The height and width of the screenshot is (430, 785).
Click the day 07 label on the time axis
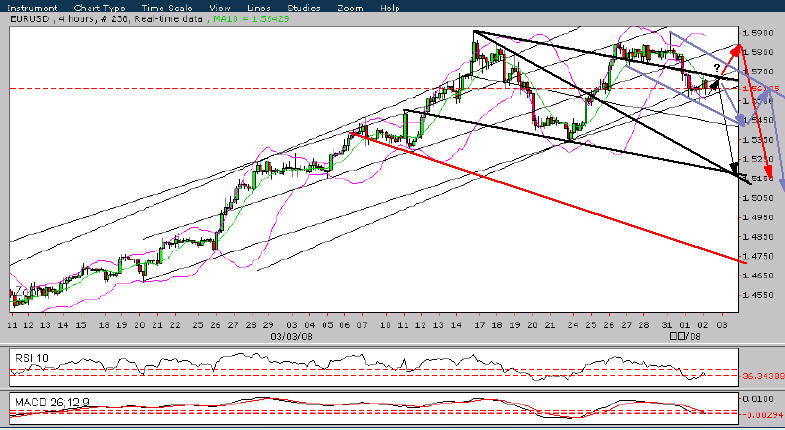(361, 325)
